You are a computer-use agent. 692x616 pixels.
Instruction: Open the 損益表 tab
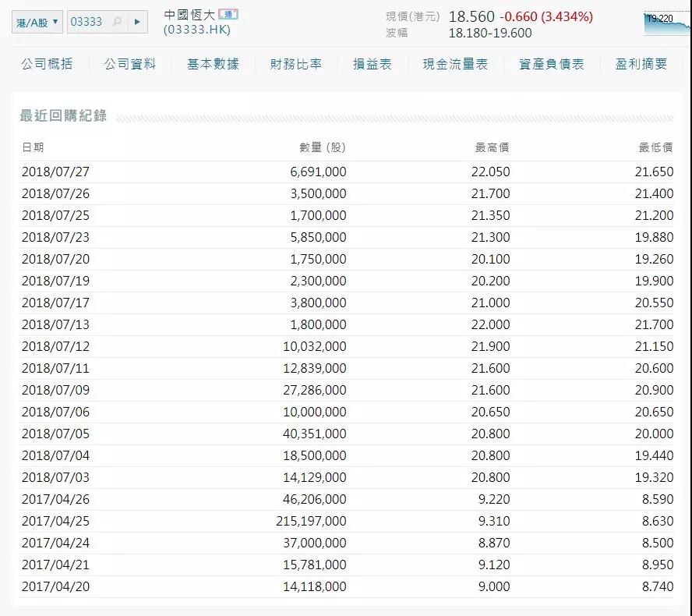point(372,64)
